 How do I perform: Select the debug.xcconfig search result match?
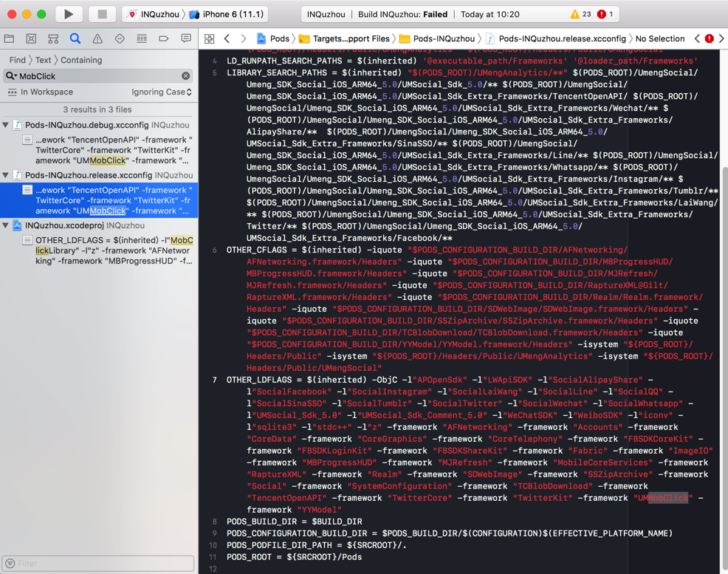coord(99,150)
